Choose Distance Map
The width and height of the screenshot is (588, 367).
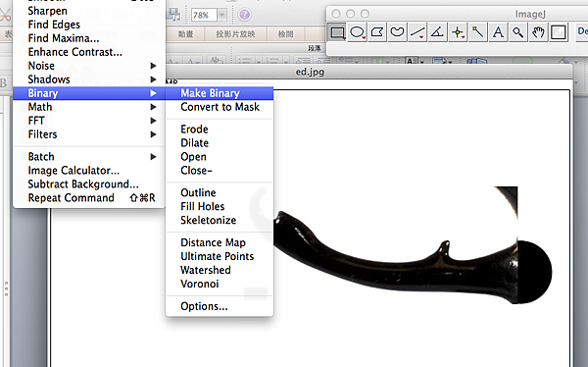pos(220,242)
